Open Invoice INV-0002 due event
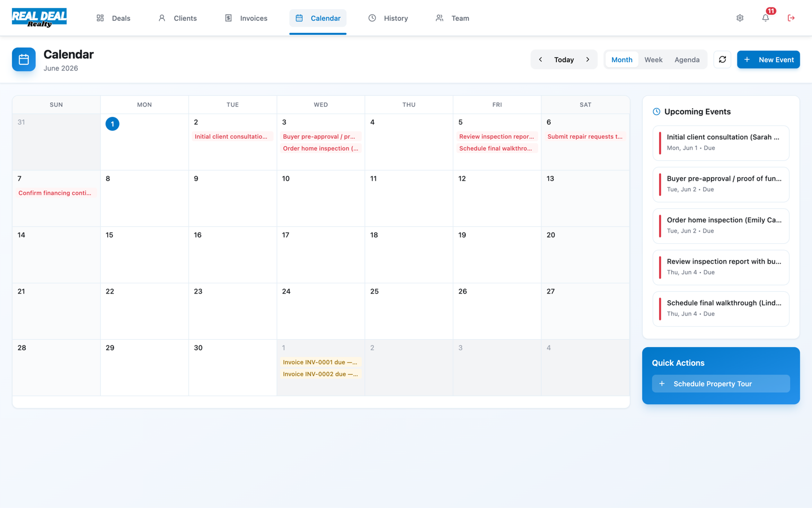 (x=321, y=374)
